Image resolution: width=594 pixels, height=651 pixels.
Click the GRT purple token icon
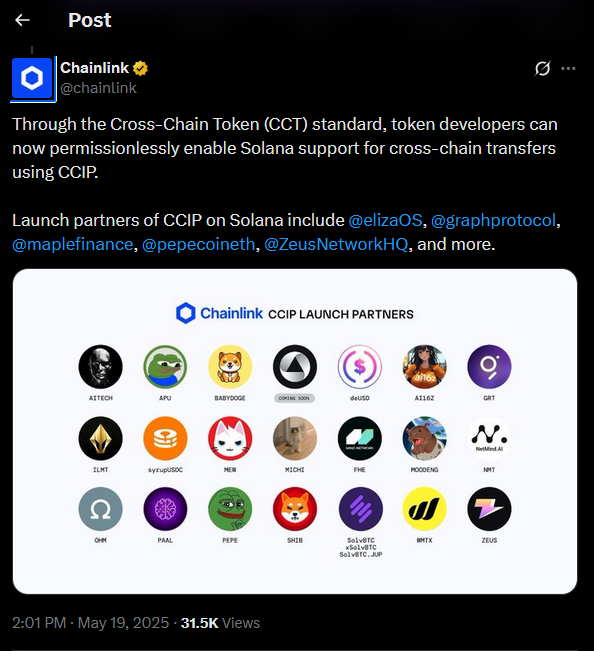(489, 367)
